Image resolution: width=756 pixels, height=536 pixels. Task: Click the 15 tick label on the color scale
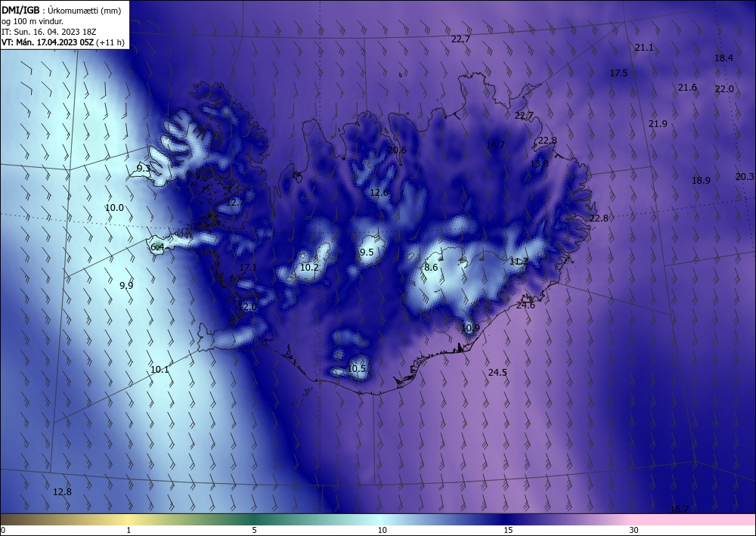508,531
